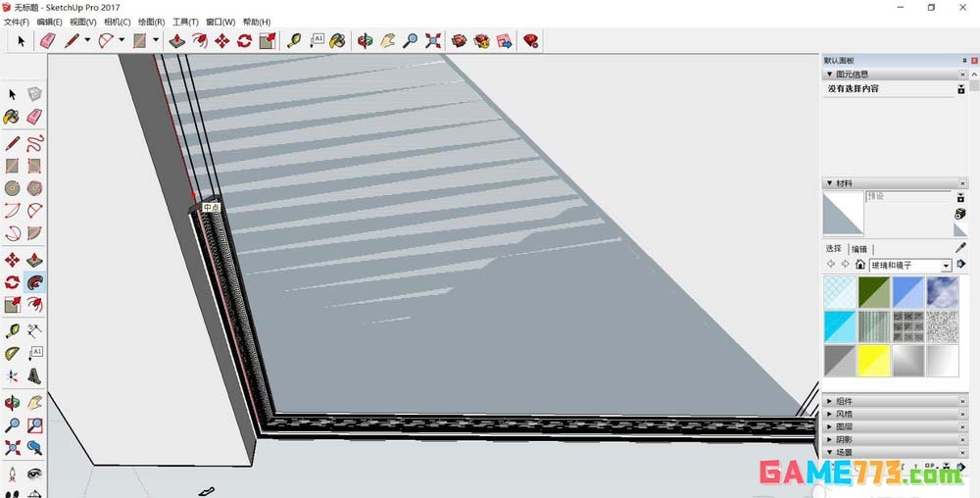The width and height of the screenshot is (980, 498).
Task: Close the 图元信息 panel with its x
Action: [x=962, y=75]
